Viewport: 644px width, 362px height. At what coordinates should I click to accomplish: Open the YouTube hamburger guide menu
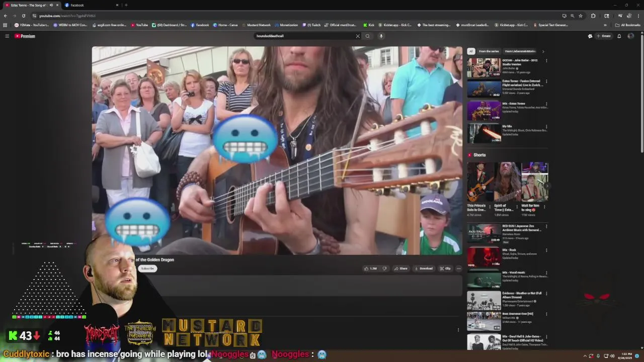[7, 36]
